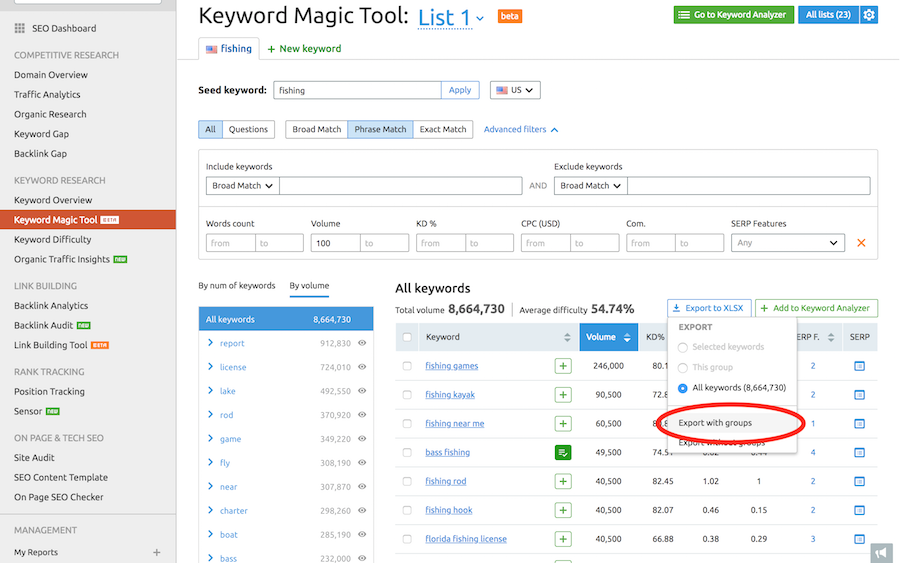The image size is (900, 563).
Task: View SERP snapshot for fishing hook
Action: [859, 510]
